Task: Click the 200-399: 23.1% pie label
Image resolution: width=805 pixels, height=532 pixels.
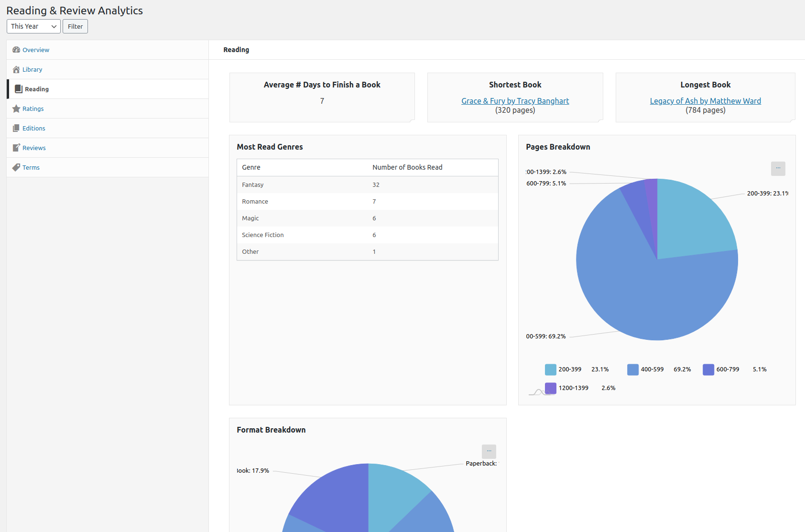Action: pos(767,193)
